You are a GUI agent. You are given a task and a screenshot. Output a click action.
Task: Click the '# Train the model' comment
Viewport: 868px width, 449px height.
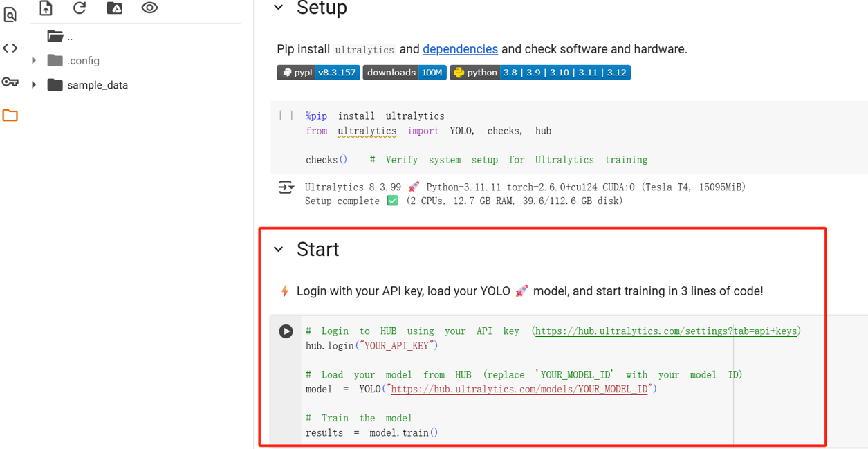pyautogui.click(x=358, y=419)
